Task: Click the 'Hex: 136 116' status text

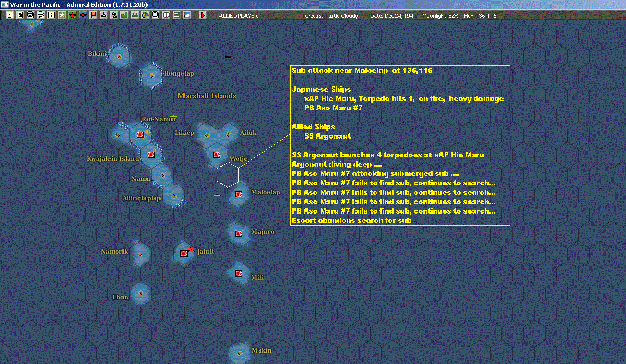Action: point(480,16)
